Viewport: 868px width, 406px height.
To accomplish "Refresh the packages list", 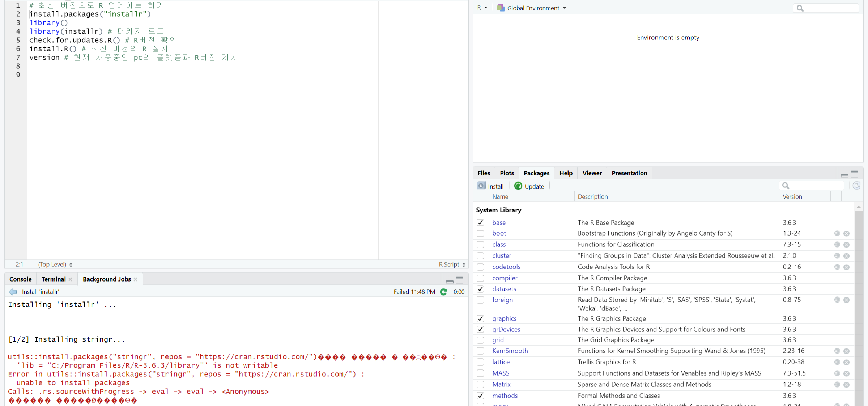I will (856, 186).
